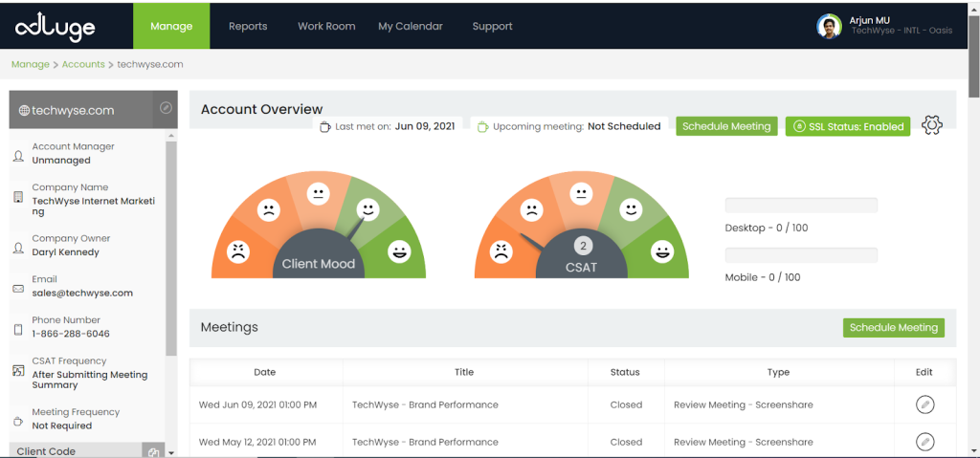Go to My Calendar

[x=411, y=27]
